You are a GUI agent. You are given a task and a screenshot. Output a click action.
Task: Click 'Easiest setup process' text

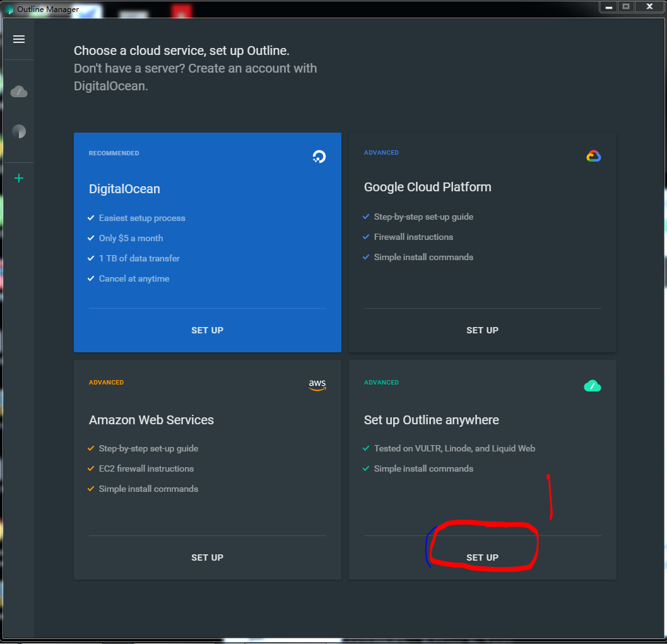(x=142, y=218)
